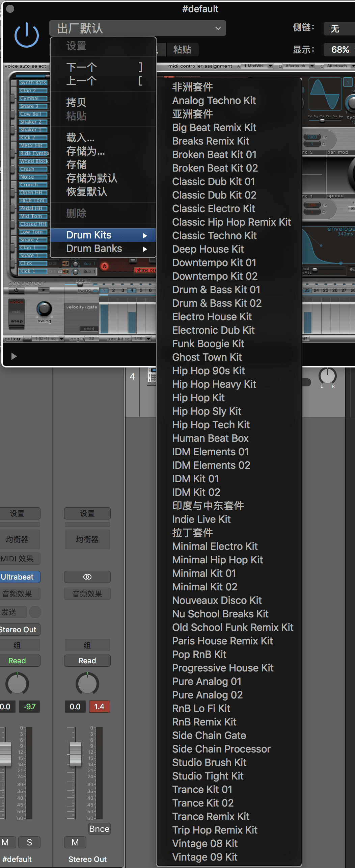Image resolution: width=355 pixels, height=868 pixels.
Task: Click the green Read automation button
Action: (x=17, y=661)
